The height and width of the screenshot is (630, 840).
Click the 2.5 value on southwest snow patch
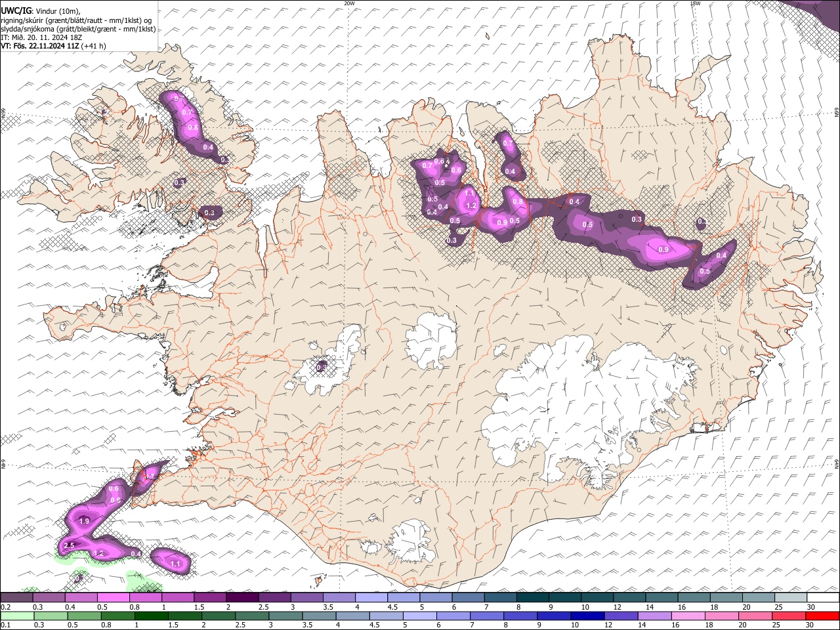(70, 545)
